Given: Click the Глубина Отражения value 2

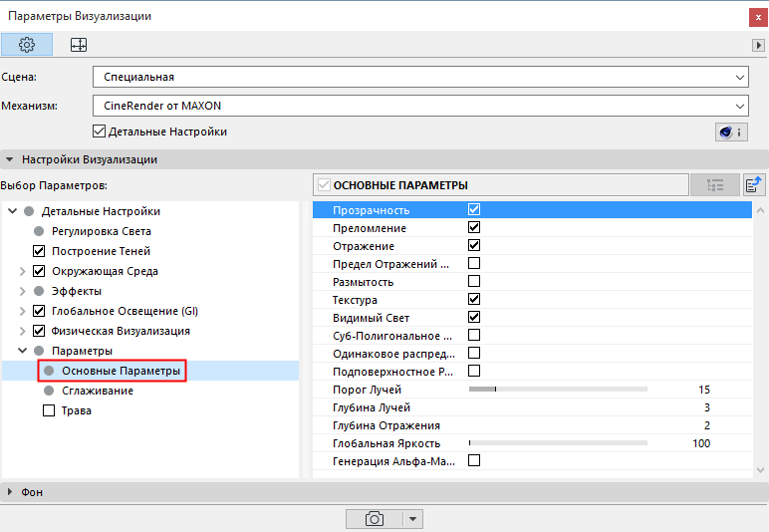Looking at the screenshot, I should click(x=707, y=425).
